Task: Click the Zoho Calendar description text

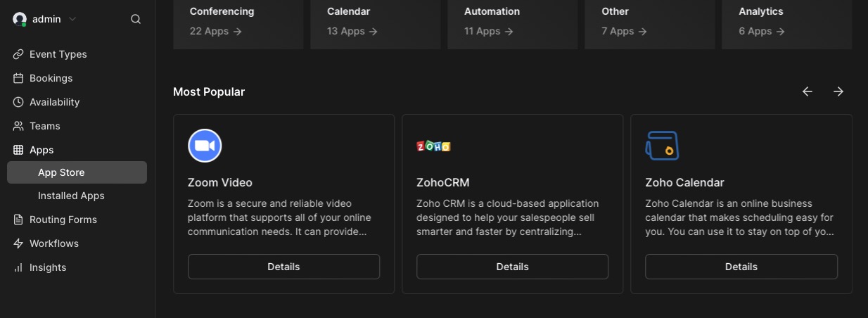Action: [740, 217]
